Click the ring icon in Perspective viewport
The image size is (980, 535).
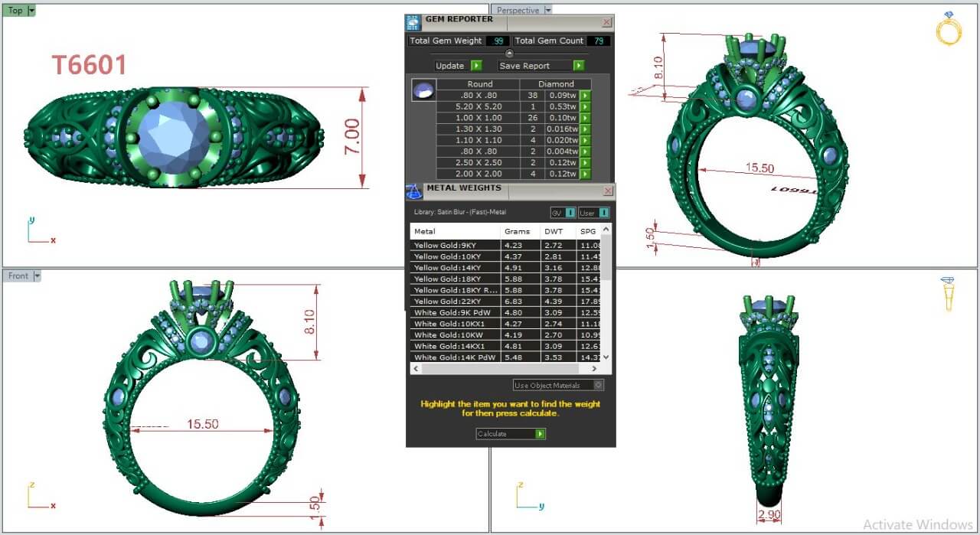click(x=948, y=29)
